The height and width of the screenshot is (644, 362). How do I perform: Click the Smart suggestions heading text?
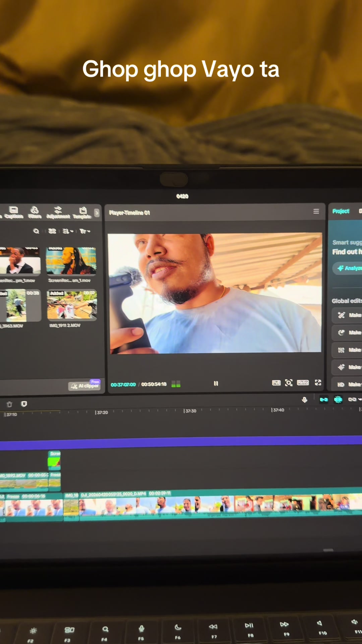347,242
